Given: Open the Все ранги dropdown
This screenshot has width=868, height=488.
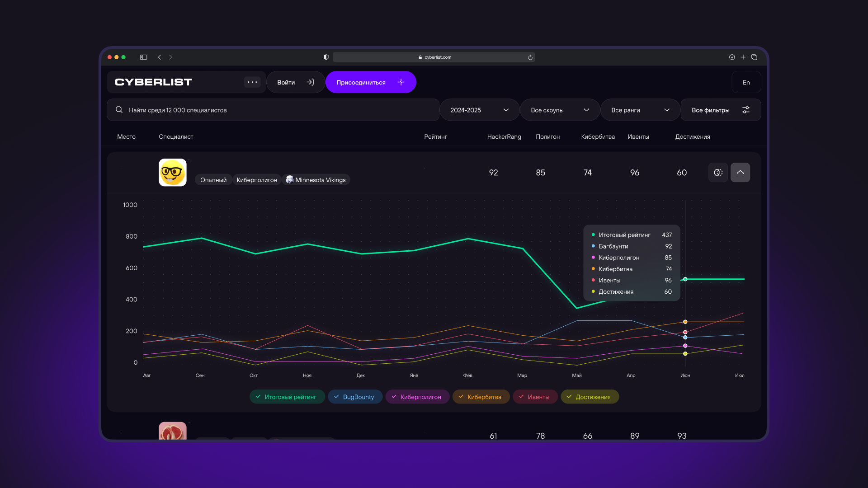Looking at the screenshot, I should [x=640, y=110].
